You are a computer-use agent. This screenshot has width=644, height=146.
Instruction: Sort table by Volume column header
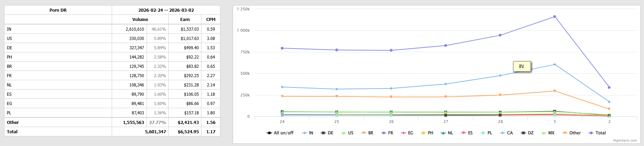tap(140, 20)
